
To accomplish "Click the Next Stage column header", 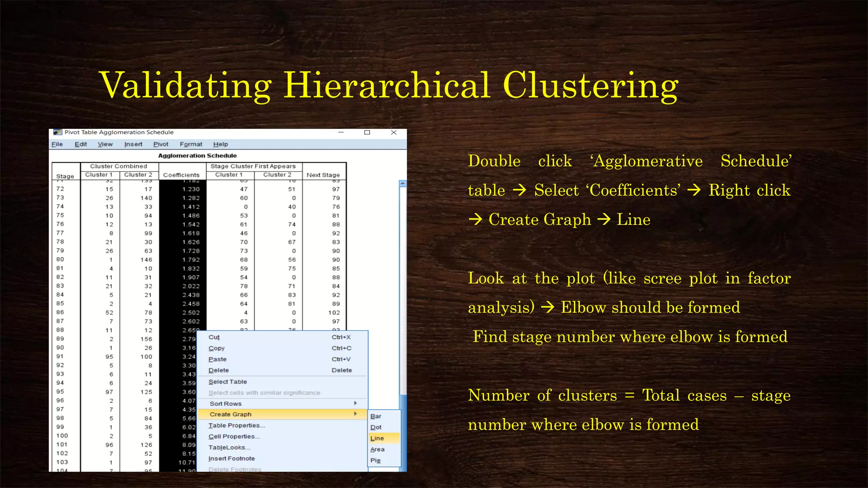I will tap(323, 175).
